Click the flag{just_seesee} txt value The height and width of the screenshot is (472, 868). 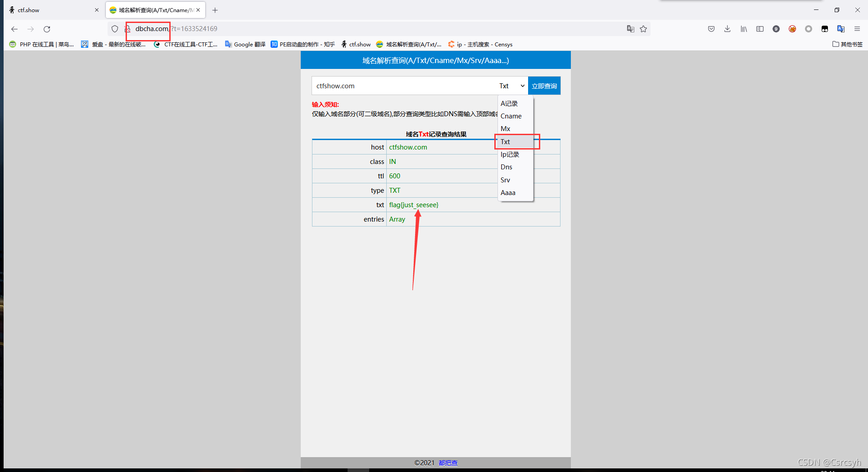414,205
